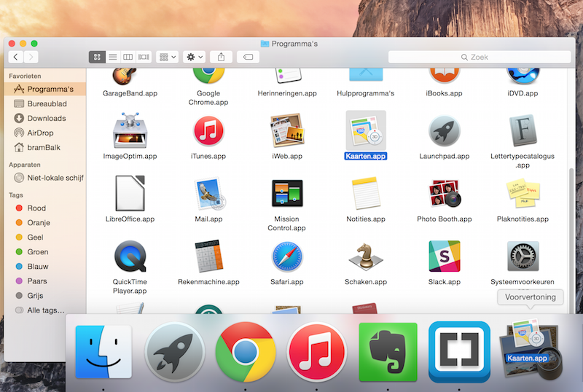
Task: Select the Lettertypecatalogus.app icon
Action: pos(523,130)
